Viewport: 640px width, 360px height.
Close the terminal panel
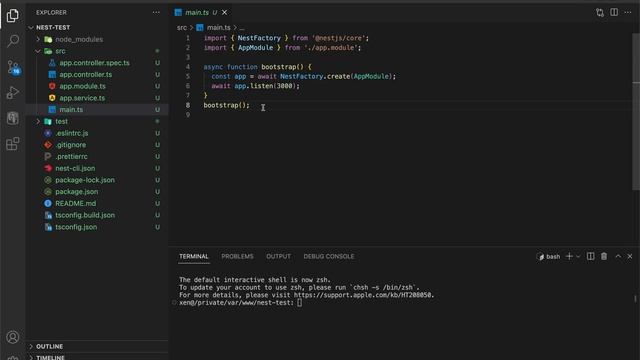[630, 256]
